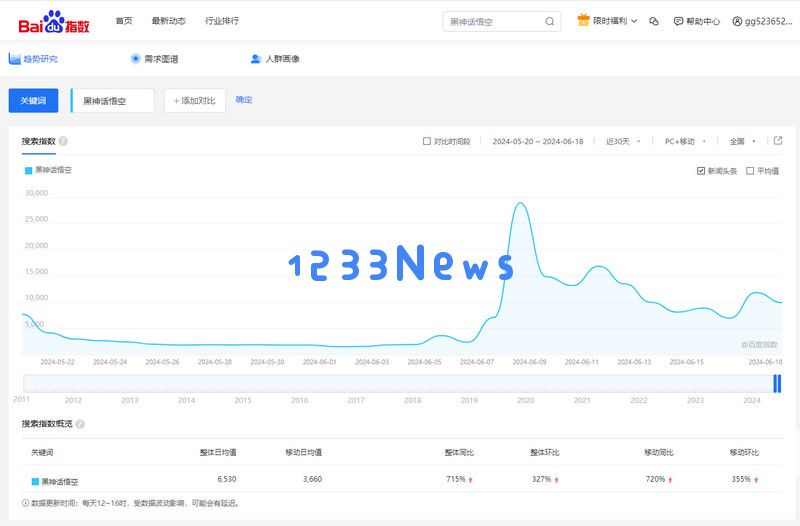
Task: Click the search magnifier icon
Action: pos(549,21)
